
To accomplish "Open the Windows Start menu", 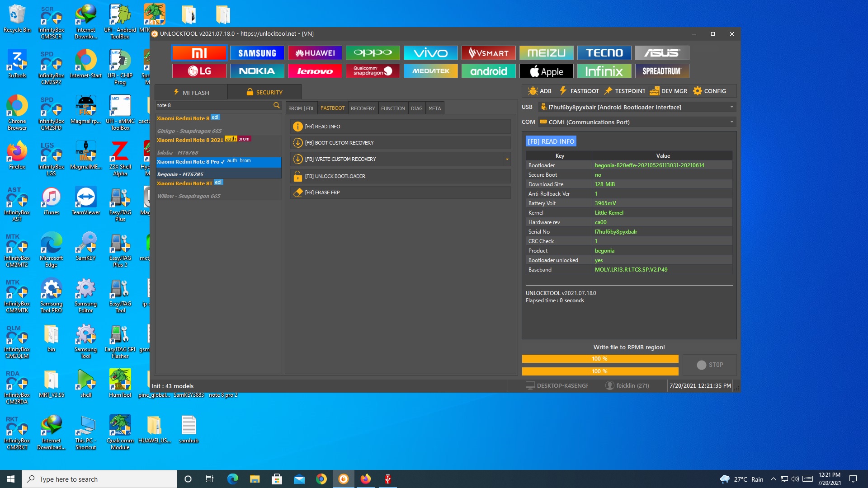I will 11,479.
